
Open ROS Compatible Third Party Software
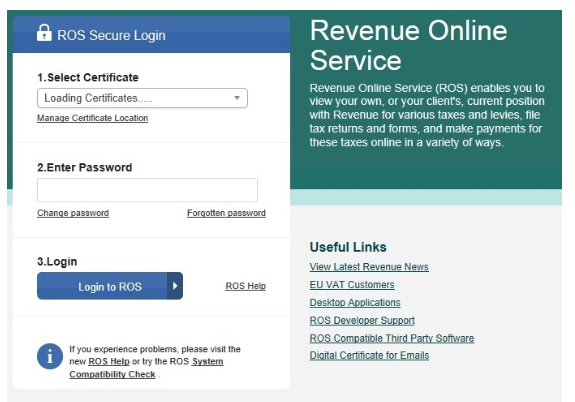point(392,338)
